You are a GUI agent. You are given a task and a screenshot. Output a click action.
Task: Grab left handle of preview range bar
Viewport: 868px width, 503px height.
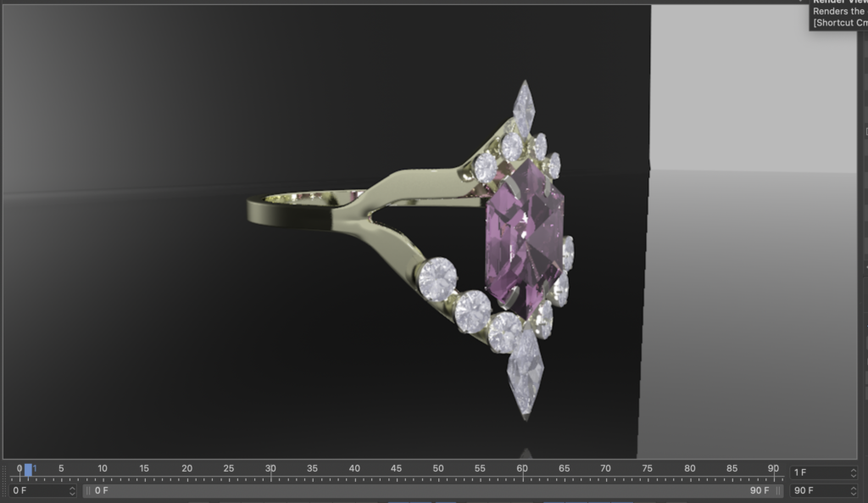pos(88,490)
